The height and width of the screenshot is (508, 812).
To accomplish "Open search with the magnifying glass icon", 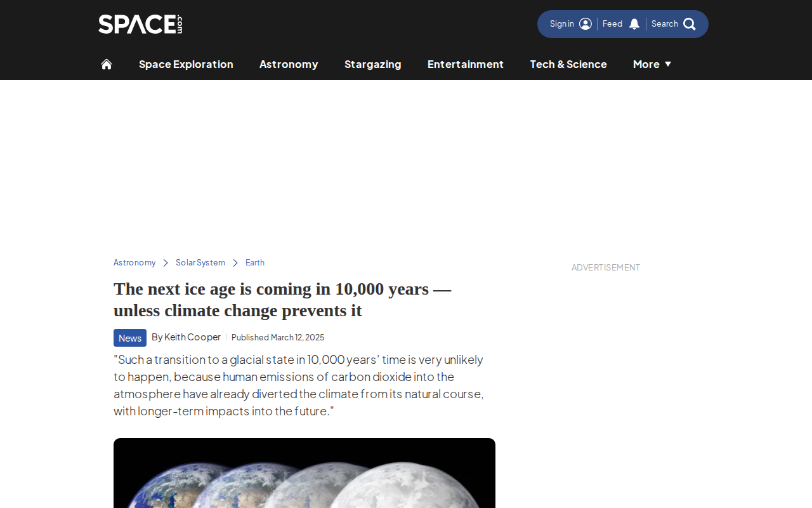I will [x=690, y=24].
